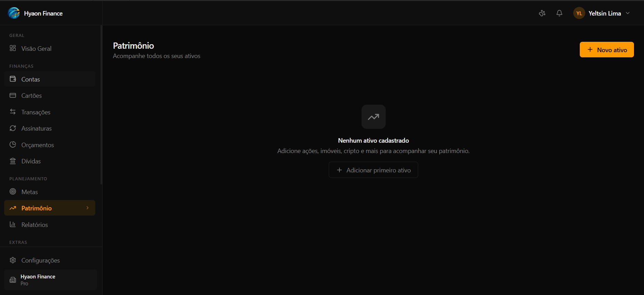Click the 'Adicione ações, imóveis, cripto' description

click(373, 151)
